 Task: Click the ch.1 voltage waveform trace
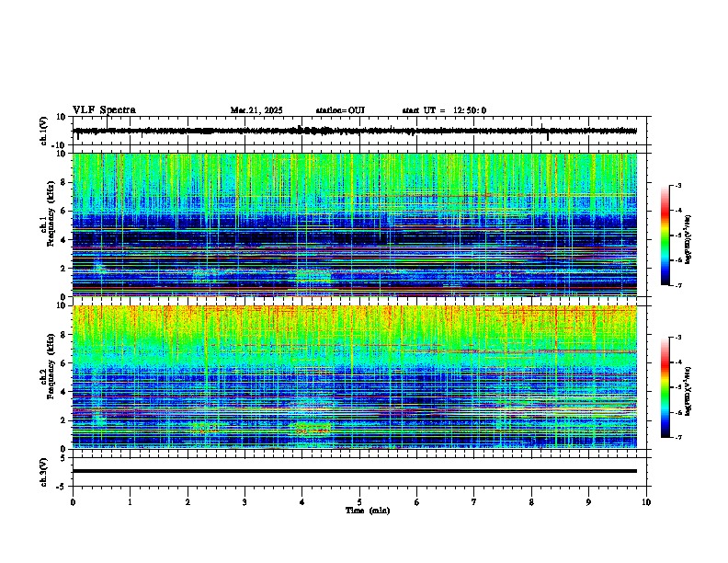click(355, 131)
